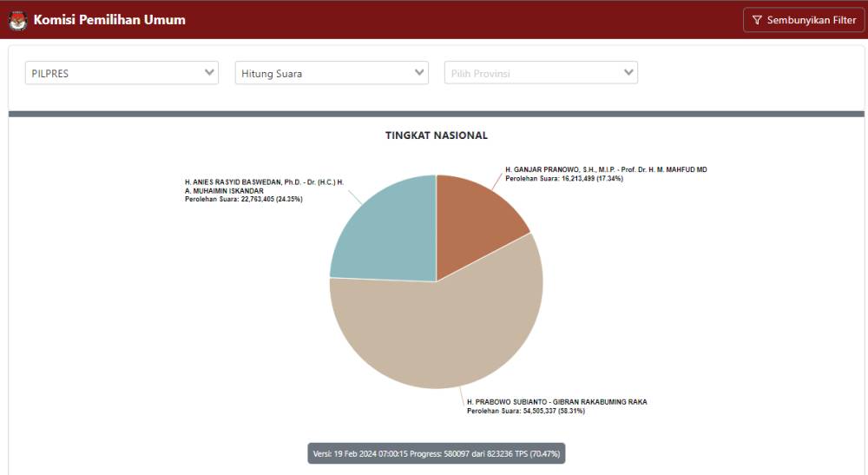This screenshot has width=868, height=475.
Task: Click the H. GANJAR PRANOWO candidate label
Action: (606, 170)
